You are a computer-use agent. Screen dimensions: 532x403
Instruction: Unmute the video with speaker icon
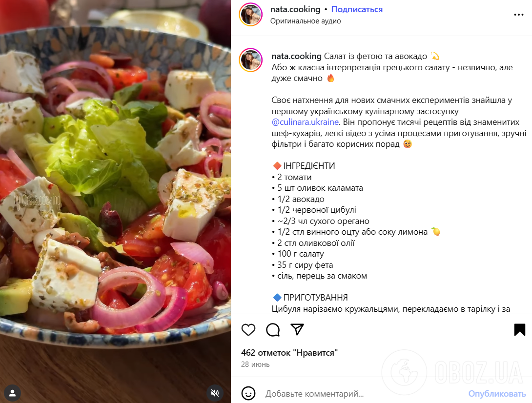215,393
